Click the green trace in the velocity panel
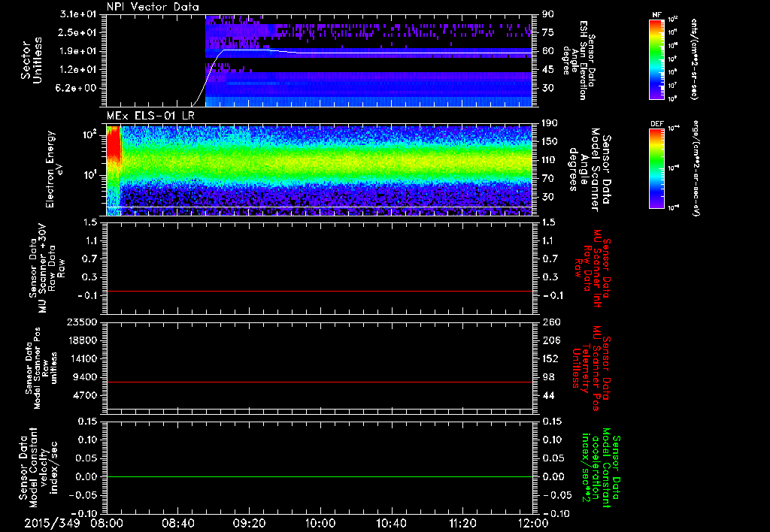The image size is (770, 532). 319,476
